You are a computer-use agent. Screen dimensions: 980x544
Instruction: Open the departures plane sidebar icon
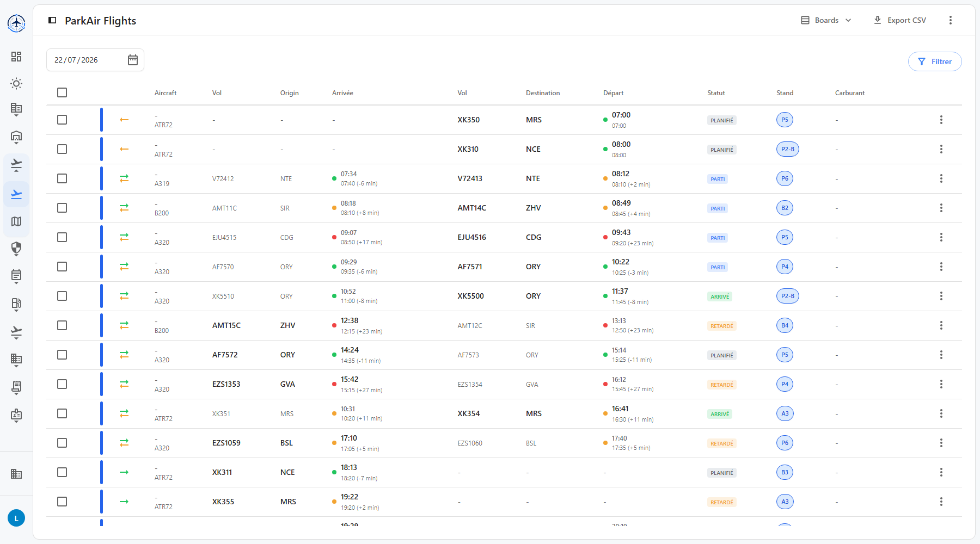[x=16, y=165]
